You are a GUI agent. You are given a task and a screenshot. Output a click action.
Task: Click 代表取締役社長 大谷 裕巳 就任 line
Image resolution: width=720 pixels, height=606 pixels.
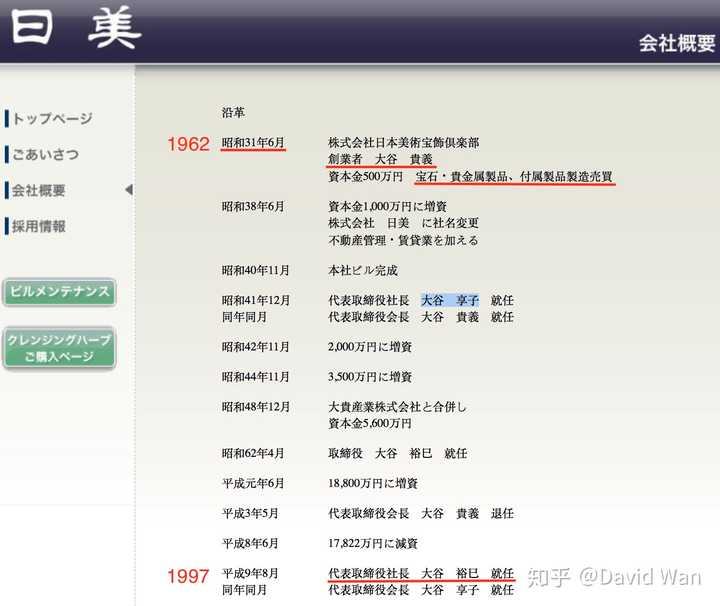[x=421, y=573]
